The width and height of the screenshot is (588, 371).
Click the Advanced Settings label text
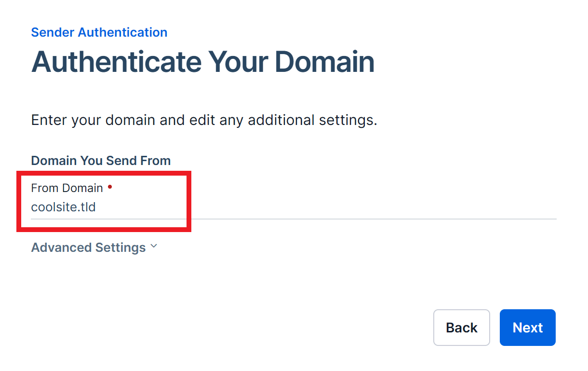click(x=88, y=247)
